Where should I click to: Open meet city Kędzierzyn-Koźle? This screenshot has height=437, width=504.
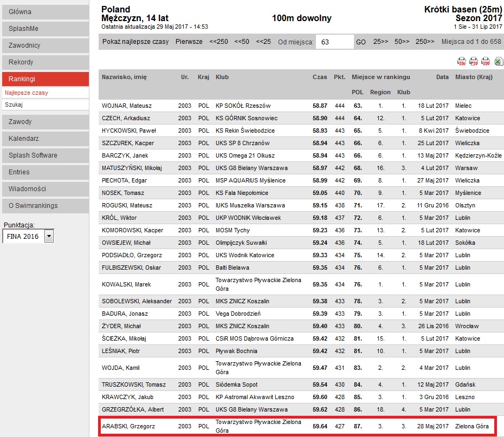(479, 156)
